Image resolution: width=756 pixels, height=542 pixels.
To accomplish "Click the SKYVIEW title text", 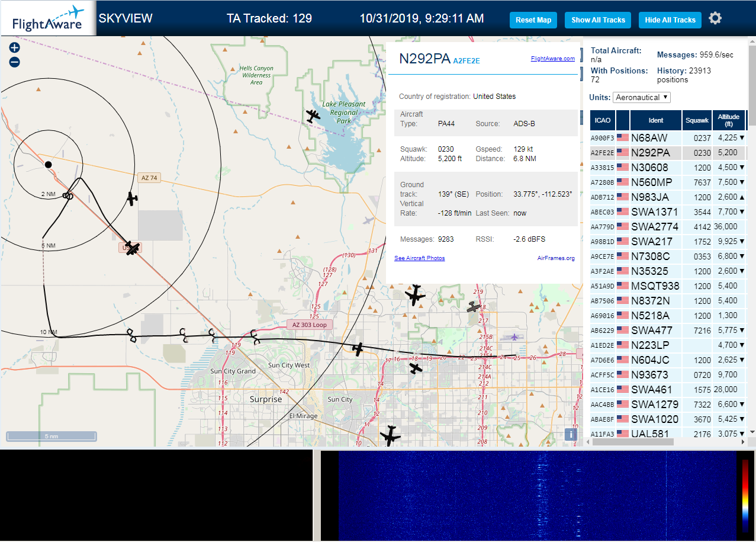I will click(x=126, y=18).
